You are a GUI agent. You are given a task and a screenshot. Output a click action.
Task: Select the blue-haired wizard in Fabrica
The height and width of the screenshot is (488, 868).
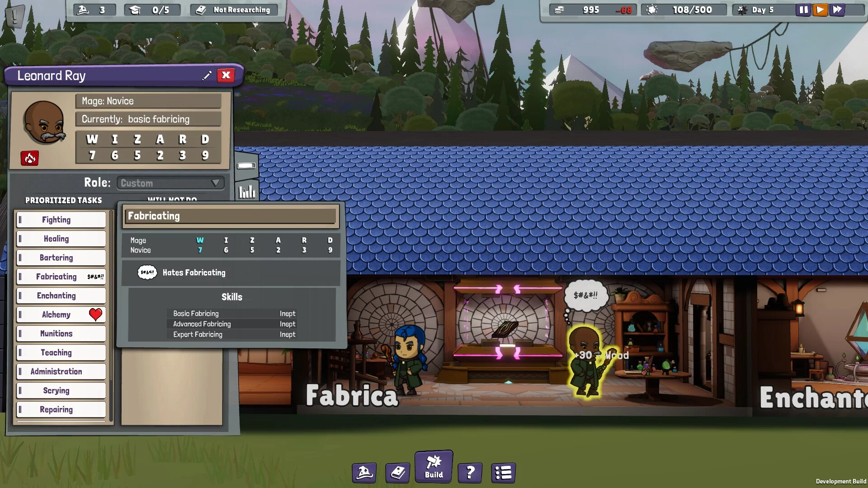410,359
